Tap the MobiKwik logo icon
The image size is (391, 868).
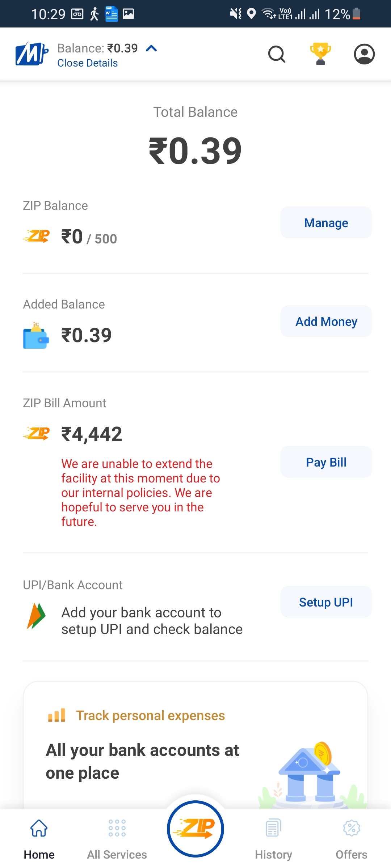tap(32, 54)
